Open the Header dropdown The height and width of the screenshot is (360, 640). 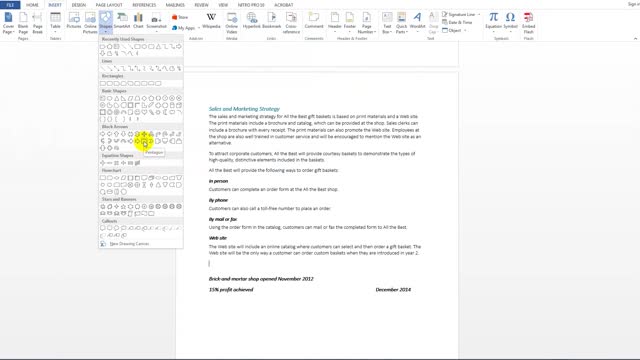click(x=335, y=23)
